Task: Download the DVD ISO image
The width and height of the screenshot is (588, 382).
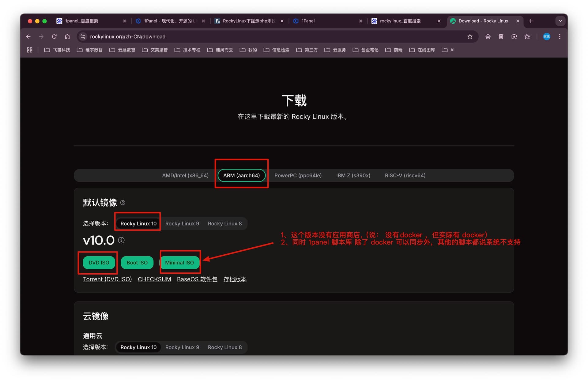Action: (99, 263)
